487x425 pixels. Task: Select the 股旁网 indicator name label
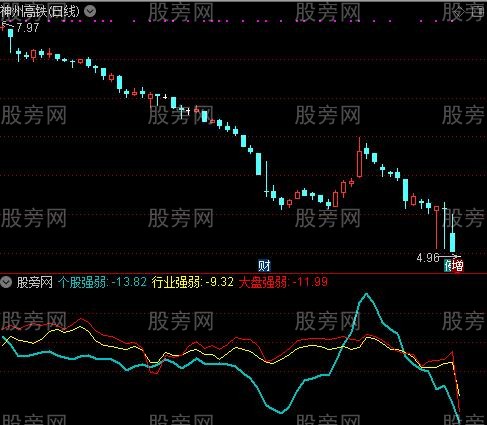tap(35, 283)
